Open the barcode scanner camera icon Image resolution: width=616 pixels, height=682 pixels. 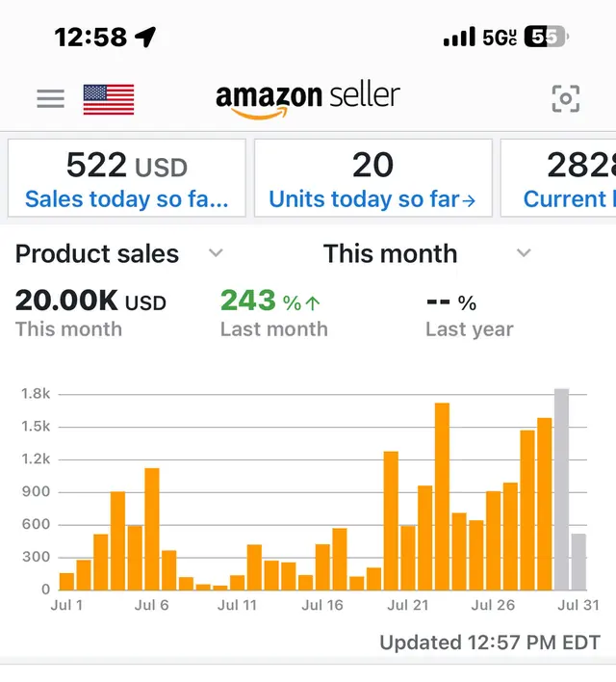566,98
